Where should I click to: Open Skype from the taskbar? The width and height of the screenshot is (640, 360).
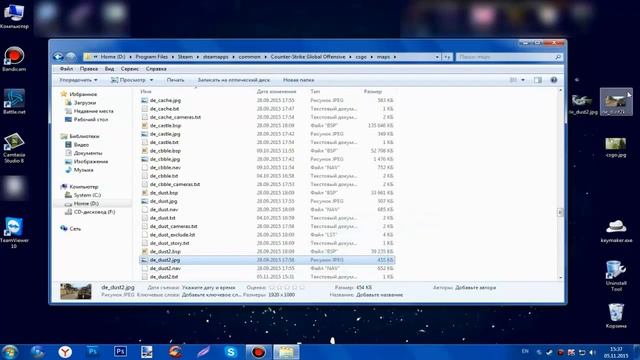[231, 352]
